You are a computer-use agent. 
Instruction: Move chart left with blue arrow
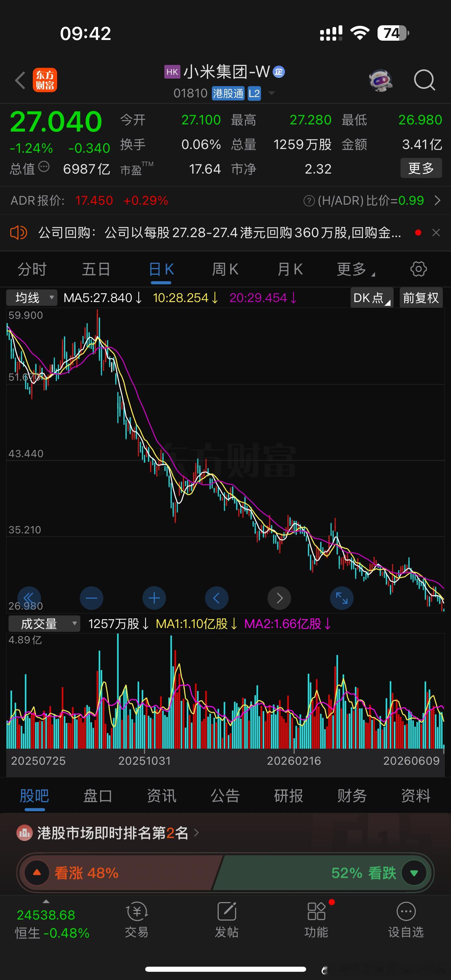[217, 598]
